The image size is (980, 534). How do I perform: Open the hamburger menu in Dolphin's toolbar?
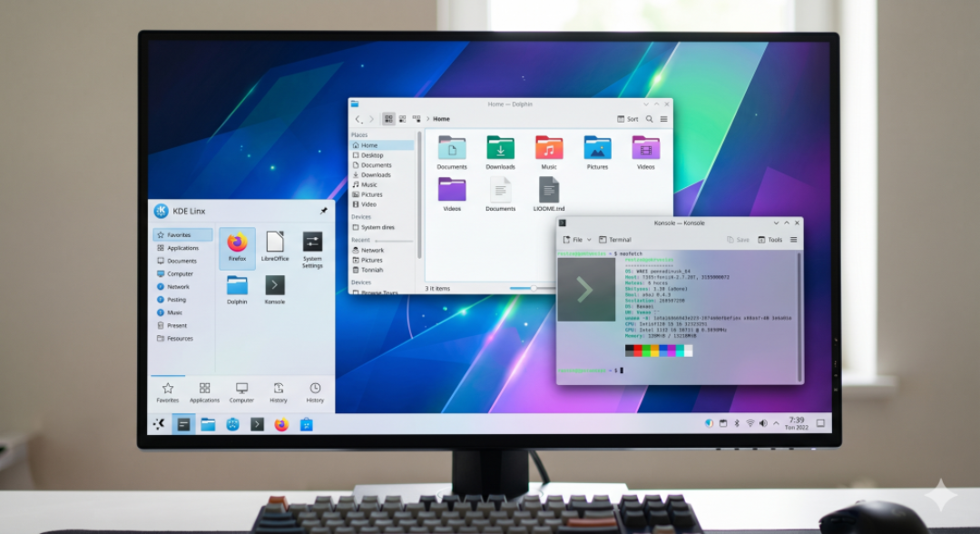pos(664,119)
